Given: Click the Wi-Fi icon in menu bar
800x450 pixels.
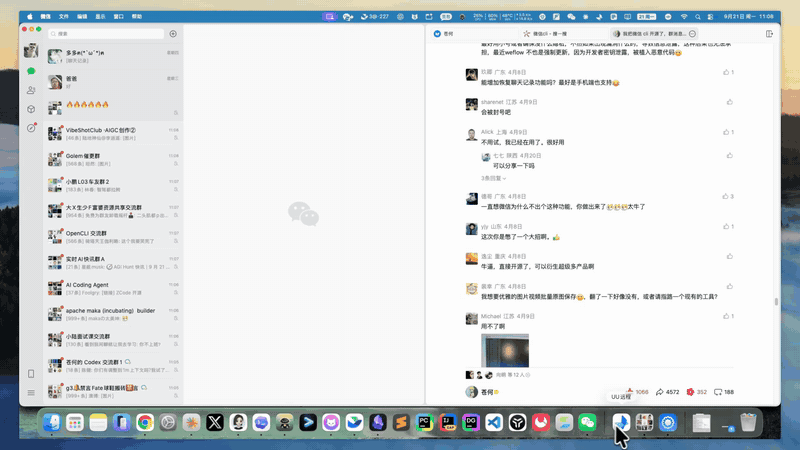Looking at the screenshot, I should click(x=684, y=17).
